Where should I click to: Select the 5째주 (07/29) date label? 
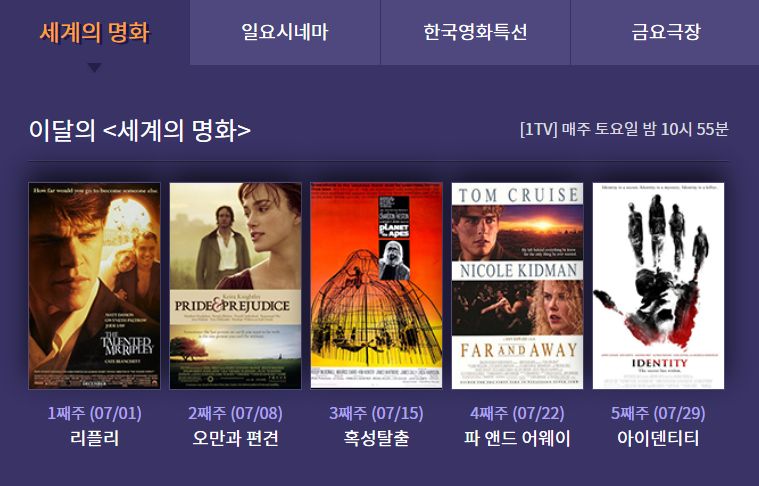(658, 413)
